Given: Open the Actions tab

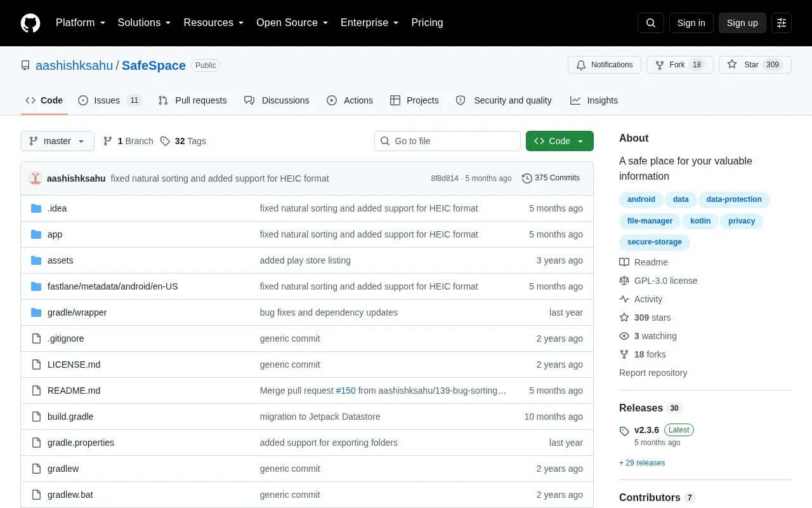Looking at the screenshot, I should [350, 100].
